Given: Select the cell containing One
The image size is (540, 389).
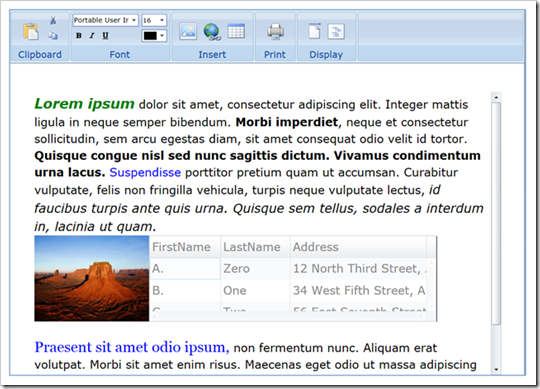Looking at the screenshot, I should 255,291.
